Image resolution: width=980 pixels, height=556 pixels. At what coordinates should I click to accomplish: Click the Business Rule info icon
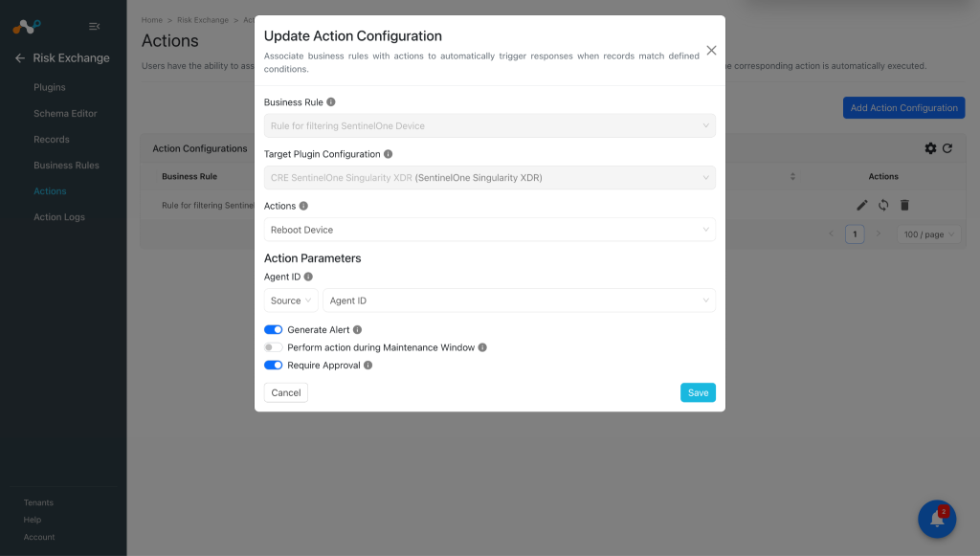331,101
